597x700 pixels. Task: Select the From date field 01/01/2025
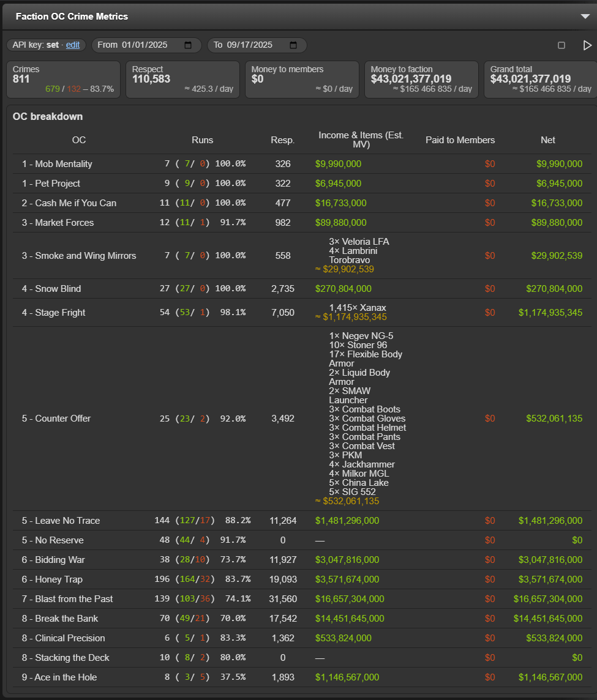coord(146,45)
